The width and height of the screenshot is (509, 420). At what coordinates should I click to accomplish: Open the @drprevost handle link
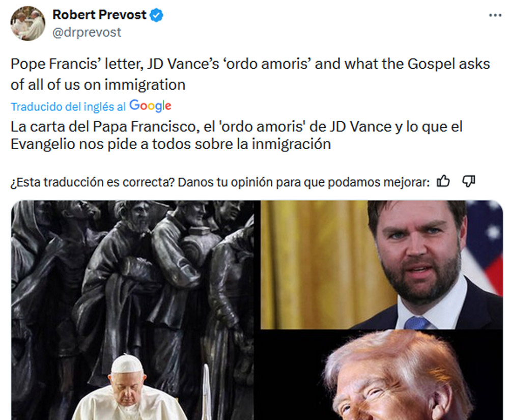click(x=87, y=33)
